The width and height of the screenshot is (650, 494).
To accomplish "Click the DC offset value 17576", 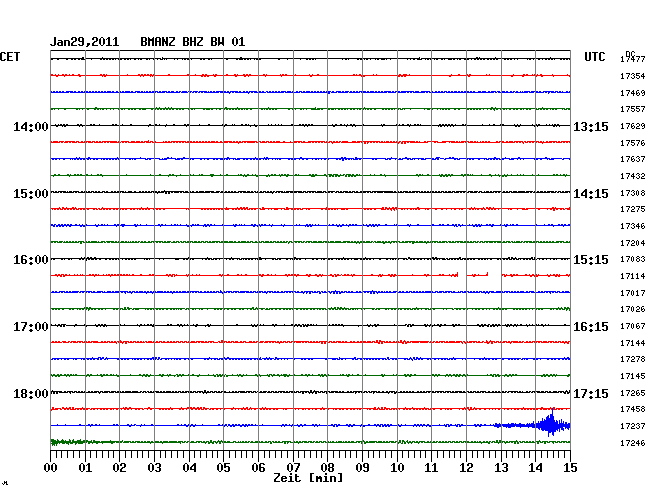I will pyautogui.click(x=633, y=143).
